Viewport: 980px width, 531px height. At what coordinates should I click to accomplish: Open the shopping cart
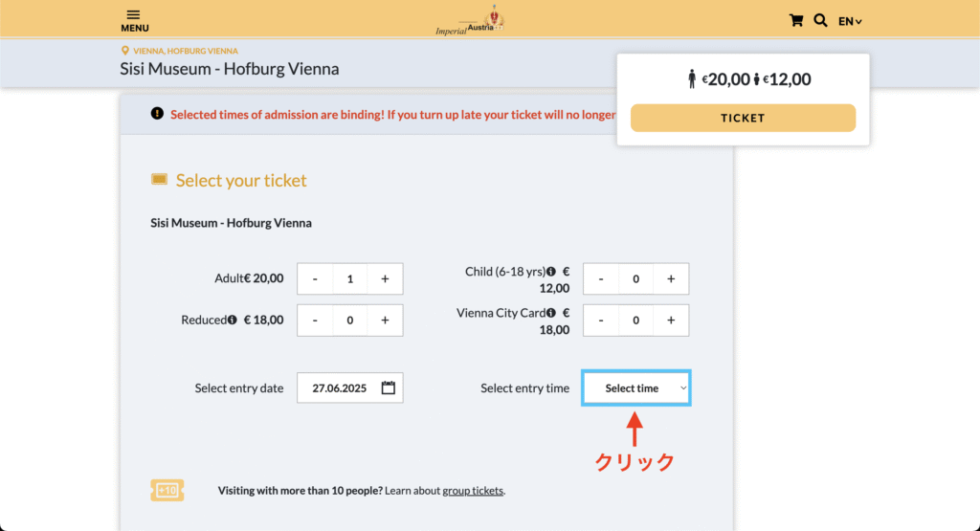[x=795, y=21]
